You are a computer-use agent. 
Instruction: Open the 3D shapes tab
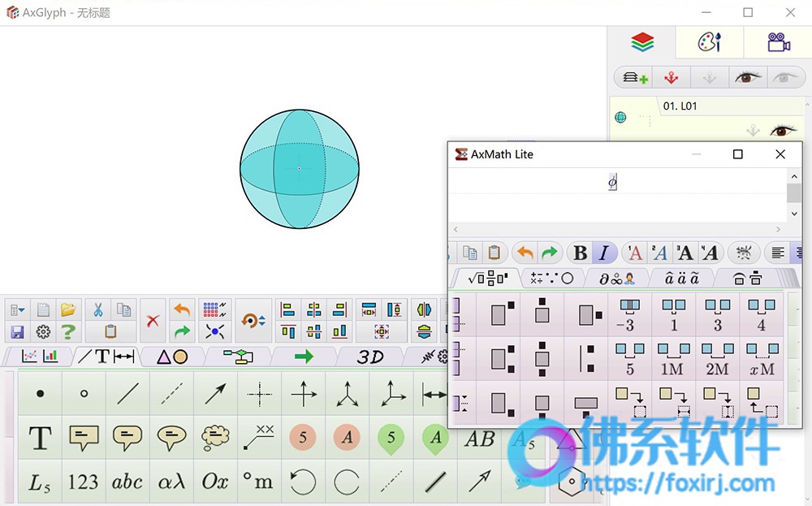point(369,357)
